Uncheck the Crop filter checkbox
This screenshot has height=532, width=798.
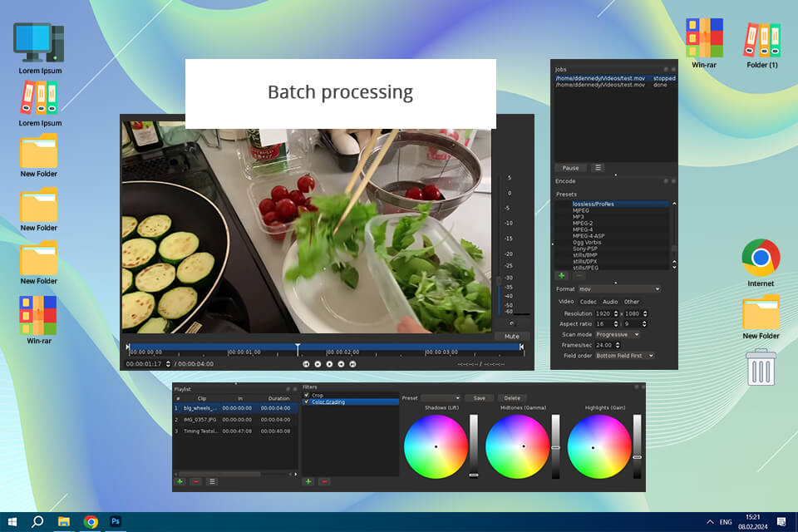307,395
